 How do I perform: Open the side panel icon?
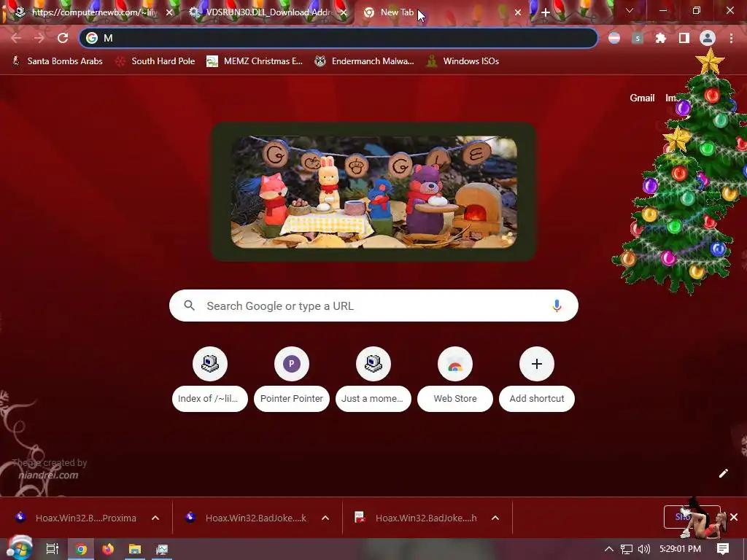pos(684,38)
